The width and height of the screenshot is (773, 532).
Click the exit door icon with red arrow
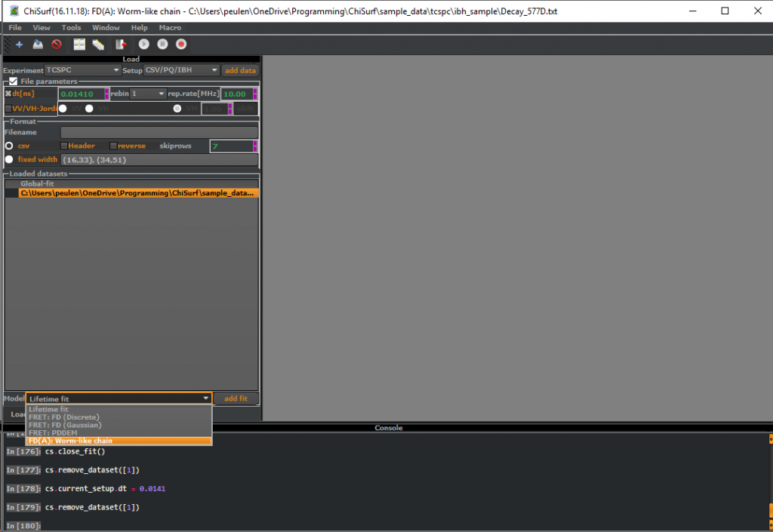tap(119, 45)
